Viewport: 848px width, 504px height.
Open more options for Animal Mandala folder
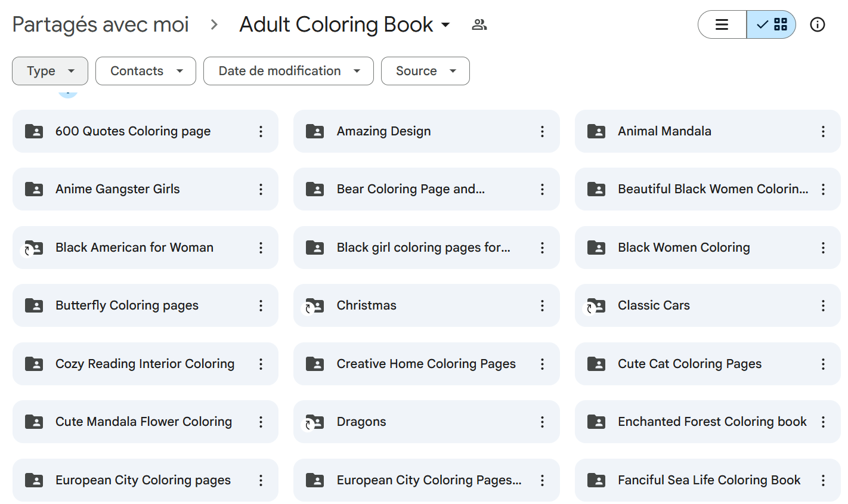823,131
